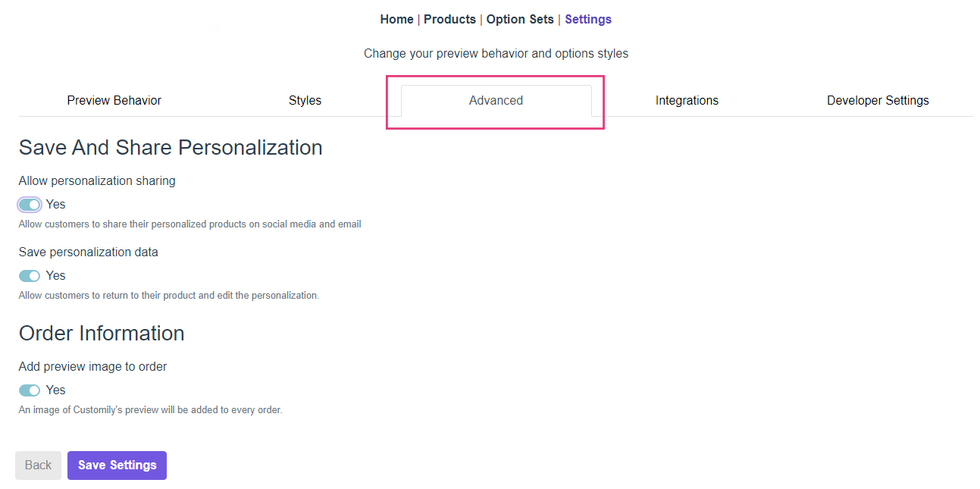Open the Developer Settings tab
The height and width of the screenshot is (489, 980).
pyautogui.click(x=878, y=100)
